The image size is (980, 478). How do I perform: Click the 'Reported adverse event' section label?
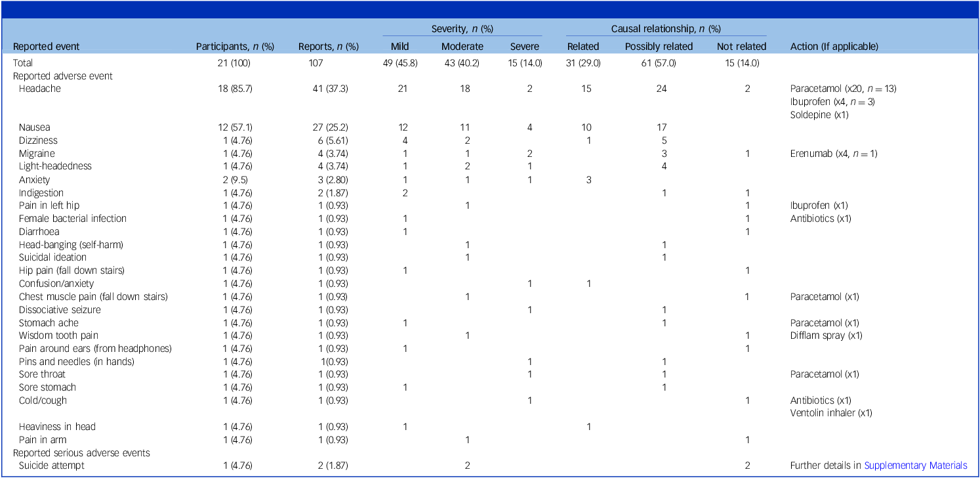63,76
